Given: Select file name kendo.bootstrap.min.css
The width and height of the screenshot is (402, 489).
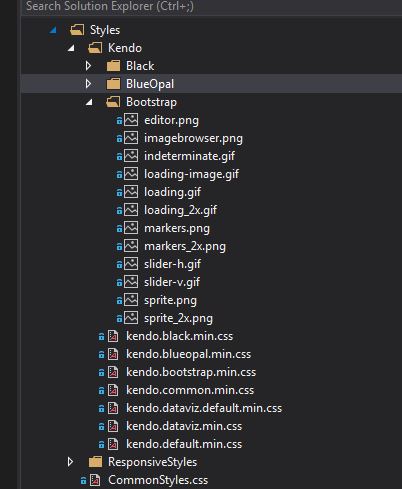Looking at the screenshot, I should [x=191, y=372].
